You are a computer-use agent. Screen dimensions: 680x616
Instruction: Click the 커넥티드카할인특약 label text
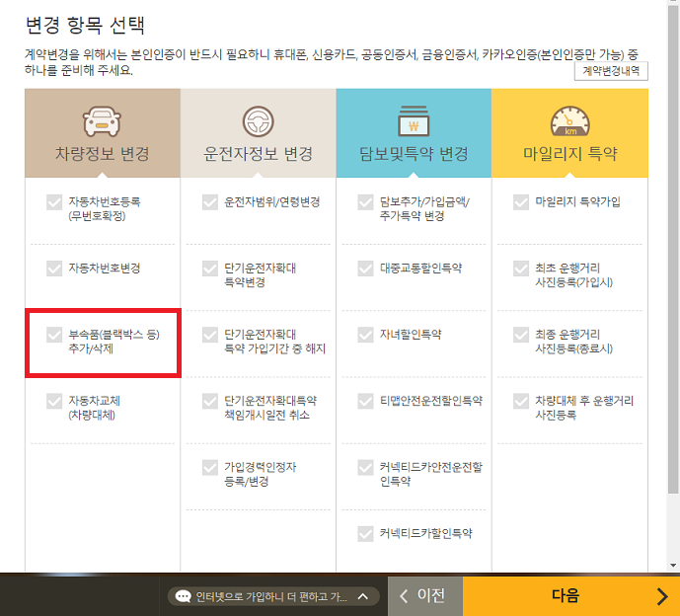[x=426, y=534]
